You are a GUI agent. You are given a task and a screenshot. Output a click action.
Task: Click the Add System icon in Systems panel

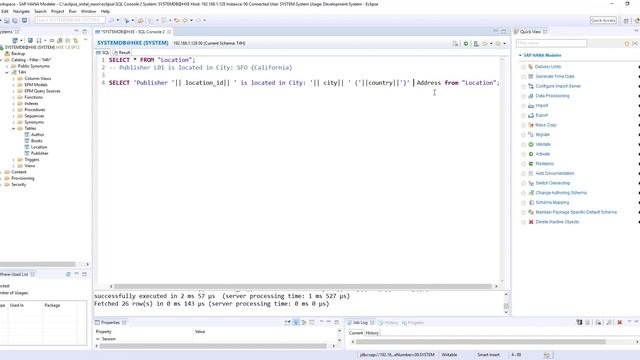coord(15,40)
